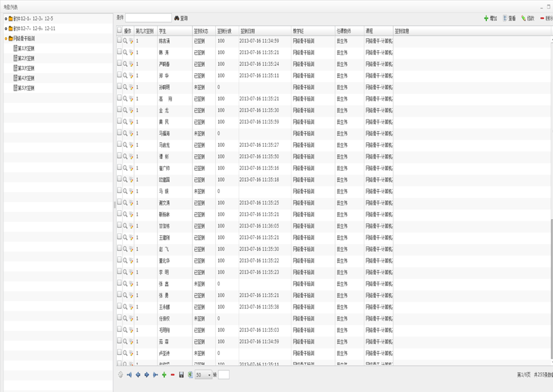
Task: Select the 网络骨干培训 folder label
Action: pos(24,38)
